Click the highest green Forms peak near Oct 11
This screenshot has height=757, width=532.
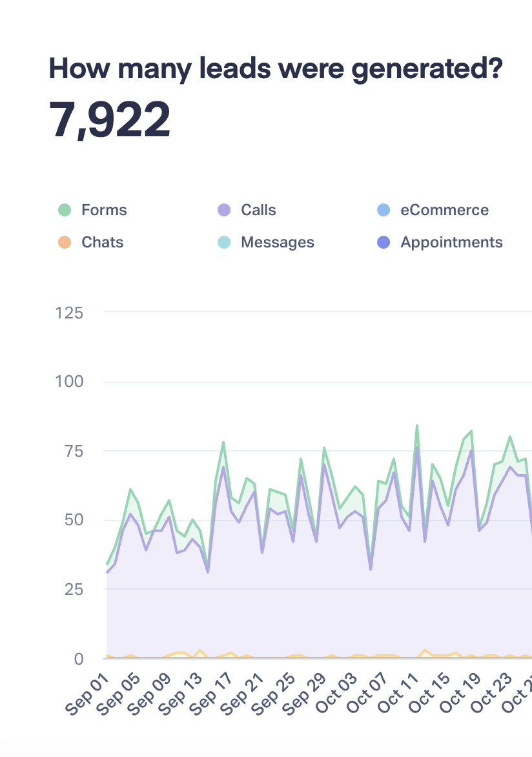[x=417, y=426]
